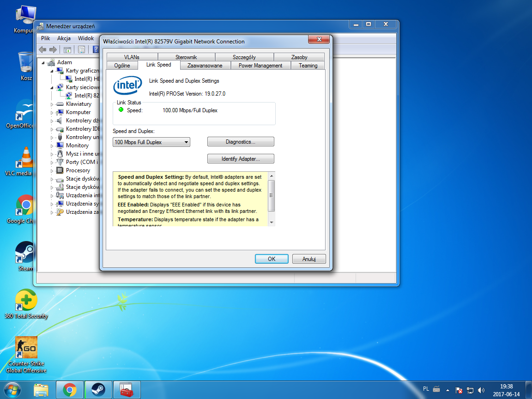The height and width of the screenshot is (399, 532).
Task: Click the Anuluj button
Action: point(308,259)
